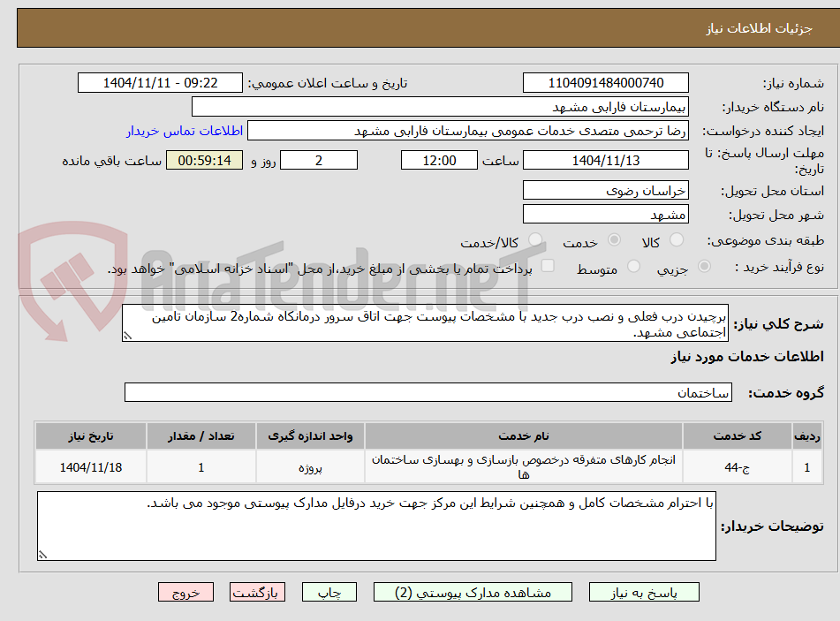Click buyer name field بیمارستان فارابی مشهد

(x=440, y=107)
